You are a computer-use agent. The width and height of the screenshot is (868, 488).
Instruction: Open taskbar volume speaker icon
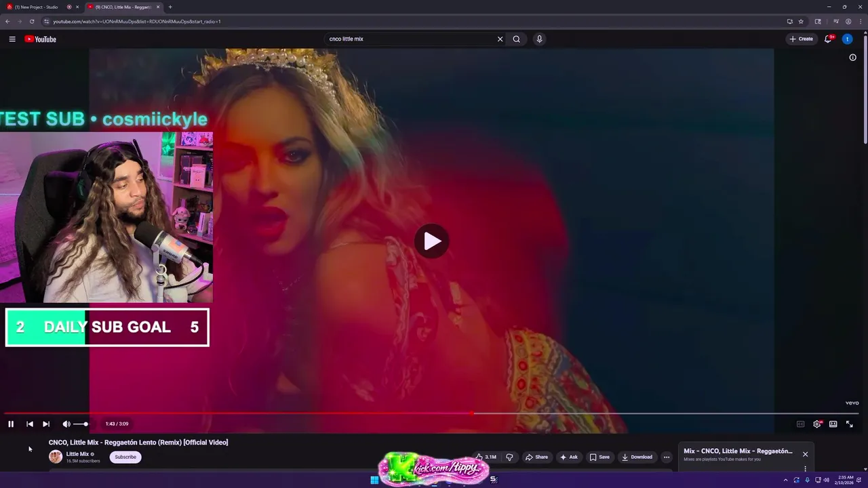tap(826, 480)
